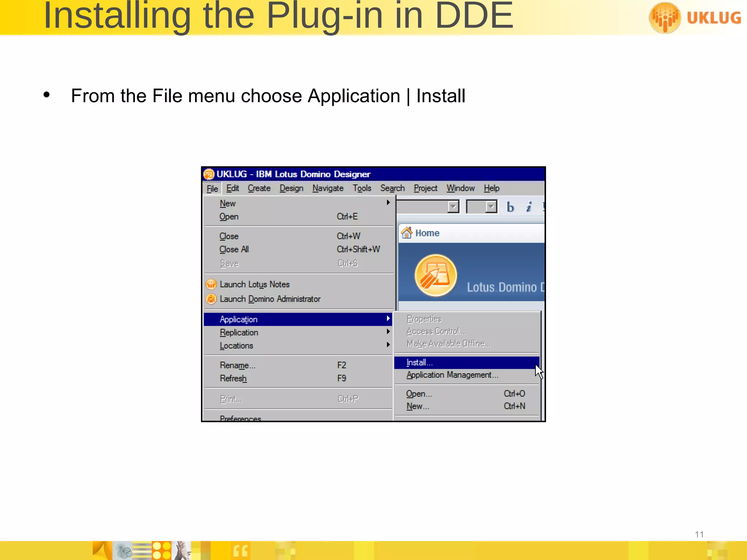
Task: Click the Home tab house icon
Action: (x=407, y=233)
